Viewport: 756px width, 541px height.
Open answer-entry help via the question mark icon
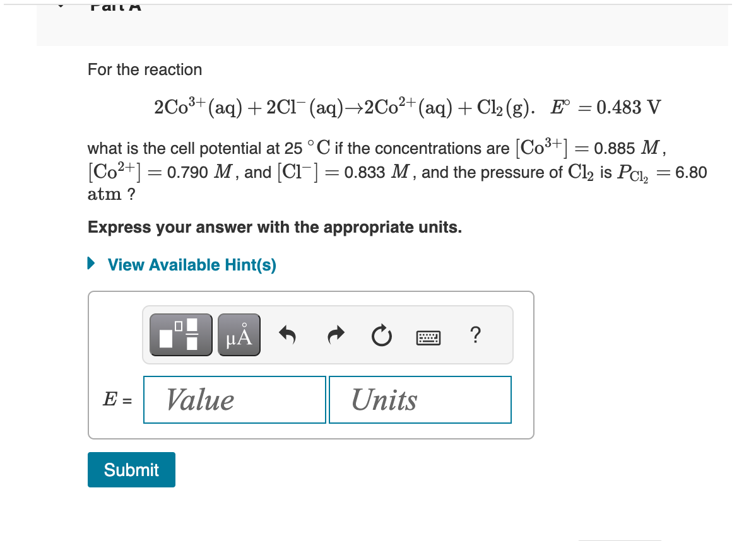pos(475,335)
